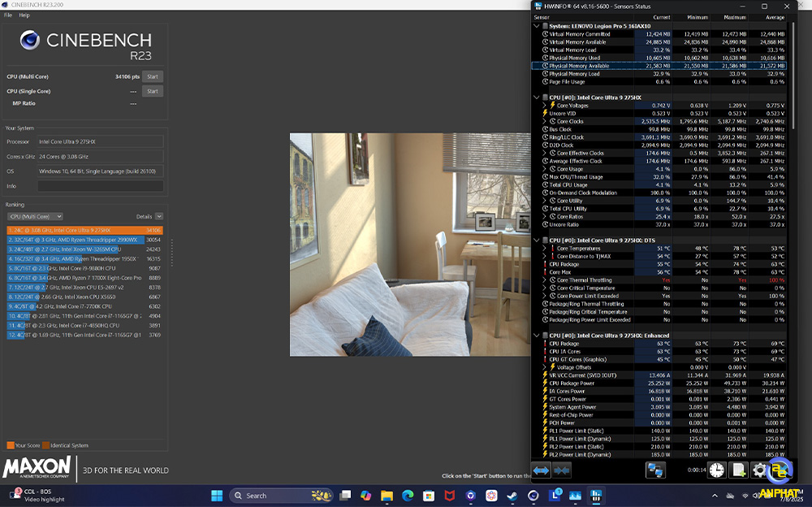Switch to Cinebench via its taskbar icon

coord(533,496)
